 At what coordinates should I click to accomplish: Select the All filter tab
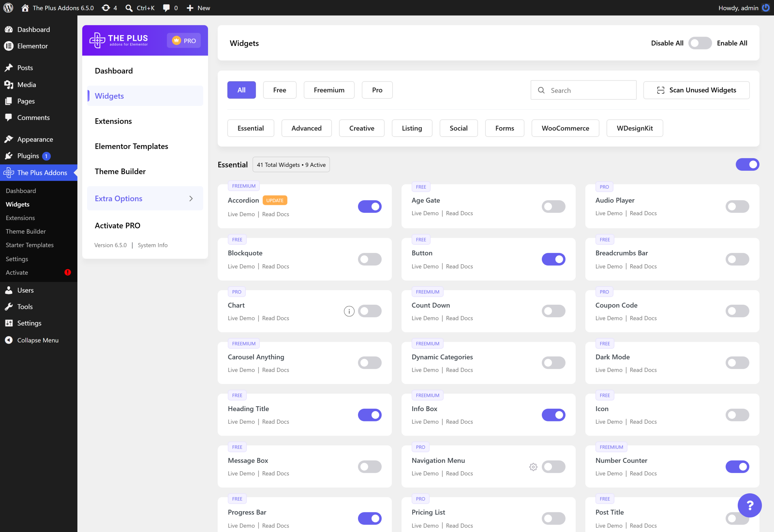(241, 90)
